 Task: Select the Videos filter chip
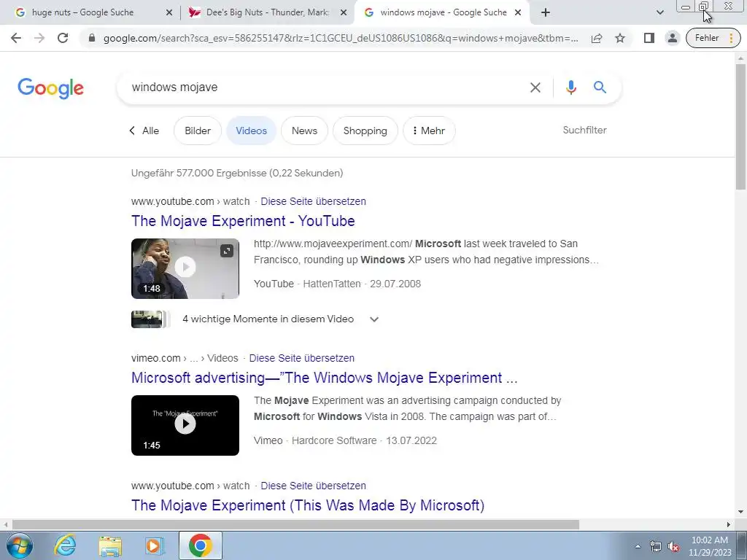point(251,131)
